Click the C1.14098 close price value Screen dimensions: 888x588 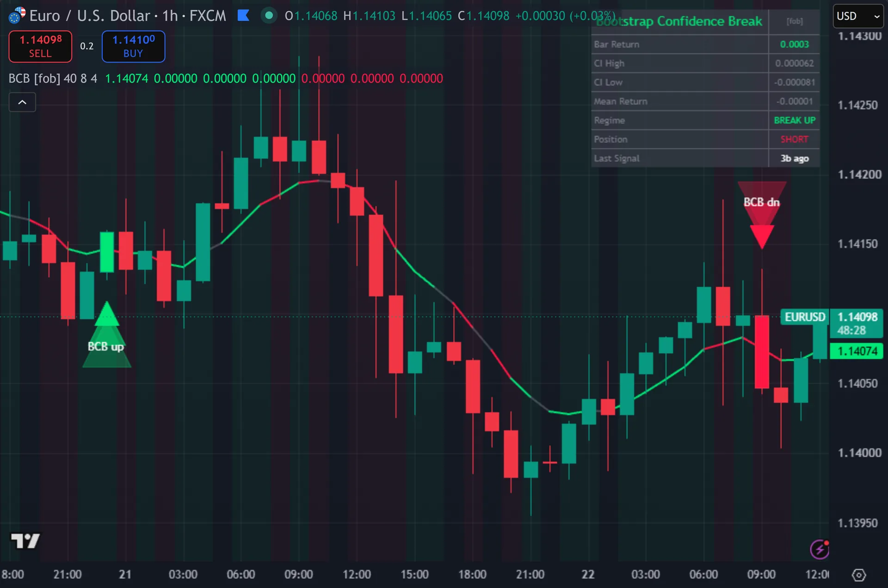pyautogui.click(x=483, y=16)
